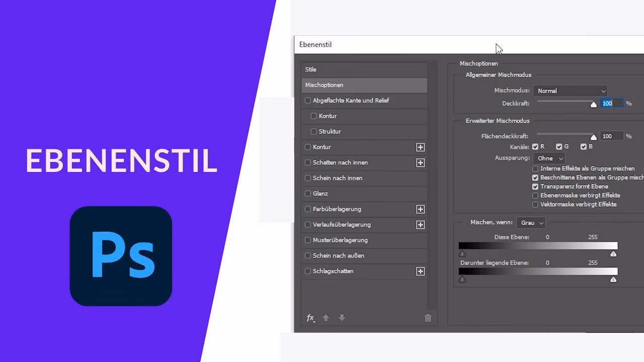
Task: Click the fx add-effect icon
Action: [x=310, y=318]
